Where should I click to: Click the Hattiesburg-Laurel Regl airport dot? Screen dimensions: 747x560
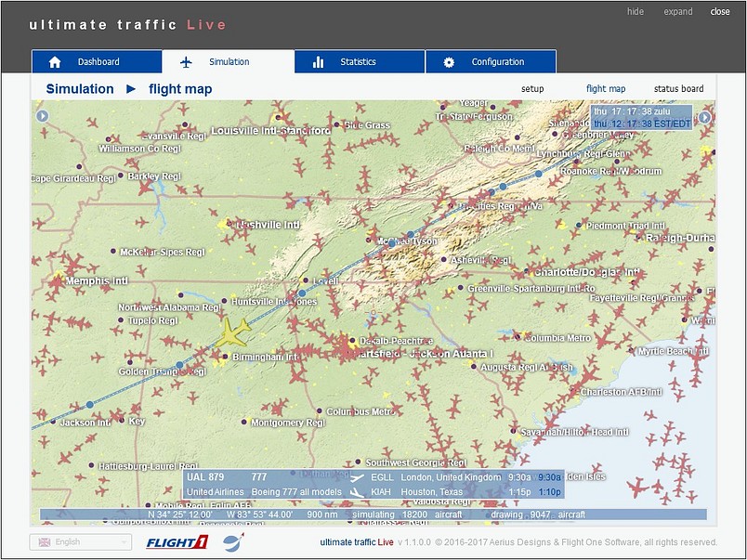pos(91,464)
